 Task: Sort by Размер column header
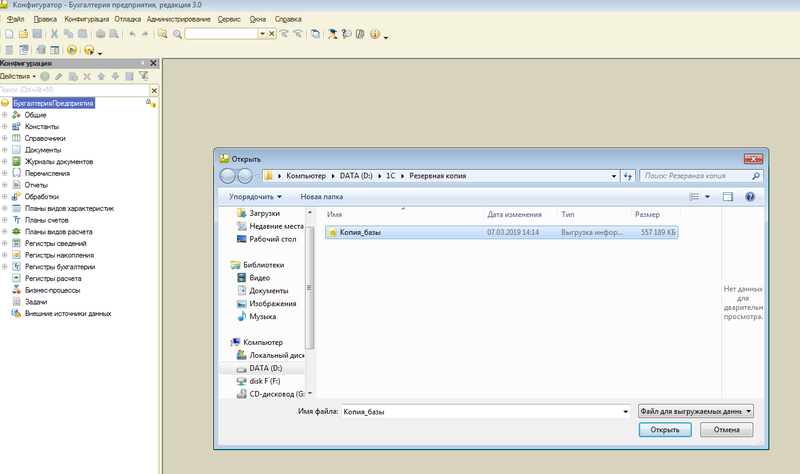tap(647, 214)
